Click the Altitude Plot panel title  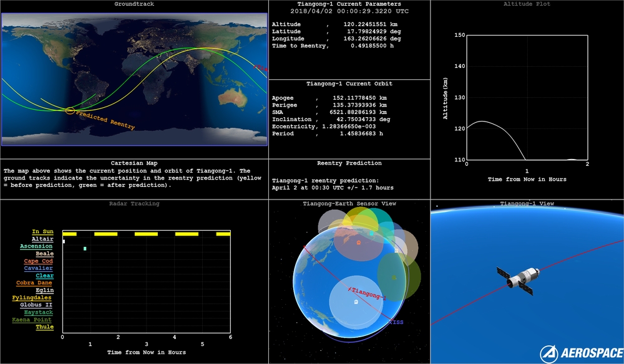tap(527, 4)
